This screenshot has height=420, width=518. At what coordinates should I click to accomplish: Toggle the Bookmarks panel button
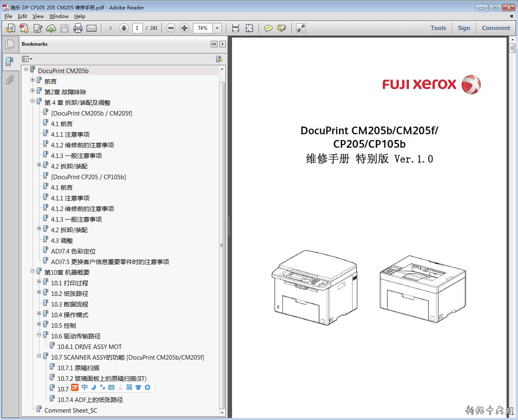click(x=9, y=62)
